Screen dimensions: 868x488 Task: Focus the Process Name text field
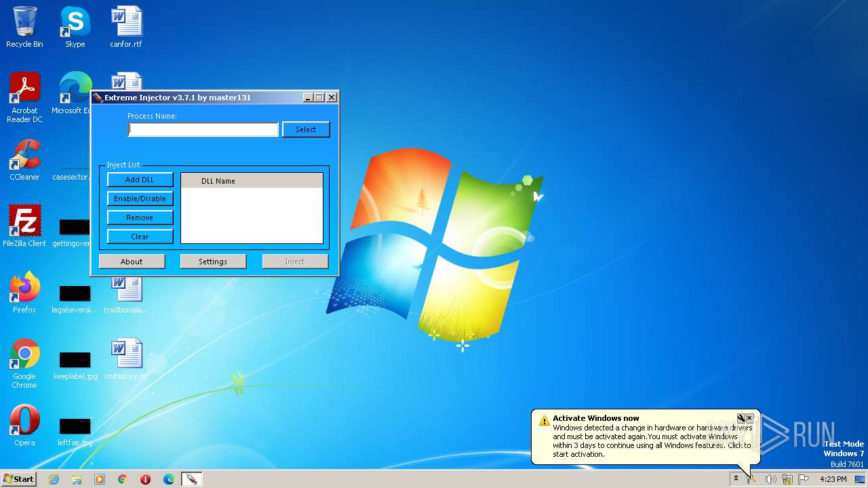pos(203,129)
